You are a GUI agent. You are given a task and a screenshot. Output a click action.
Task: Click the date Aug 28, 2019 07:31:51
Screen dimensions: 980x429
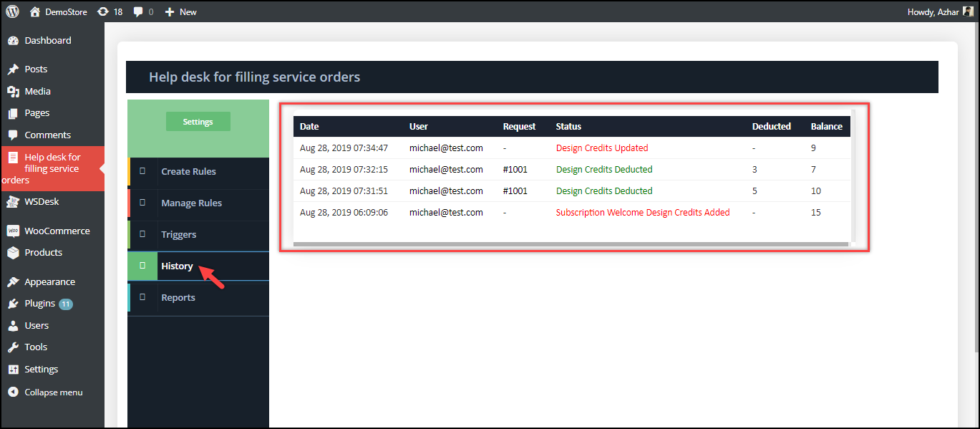344,191
